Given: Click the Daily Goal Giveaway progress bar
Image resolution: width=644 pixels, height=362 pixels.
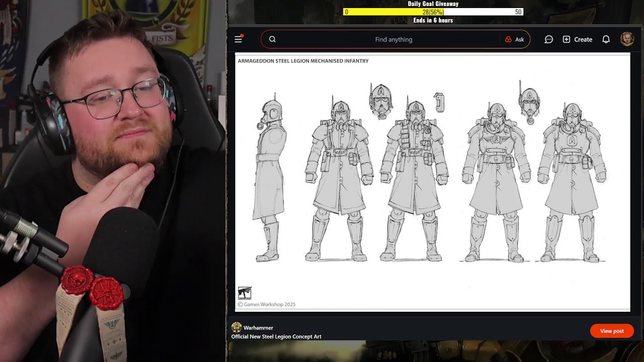Looking at the screenshot, I should pos(433,12).
